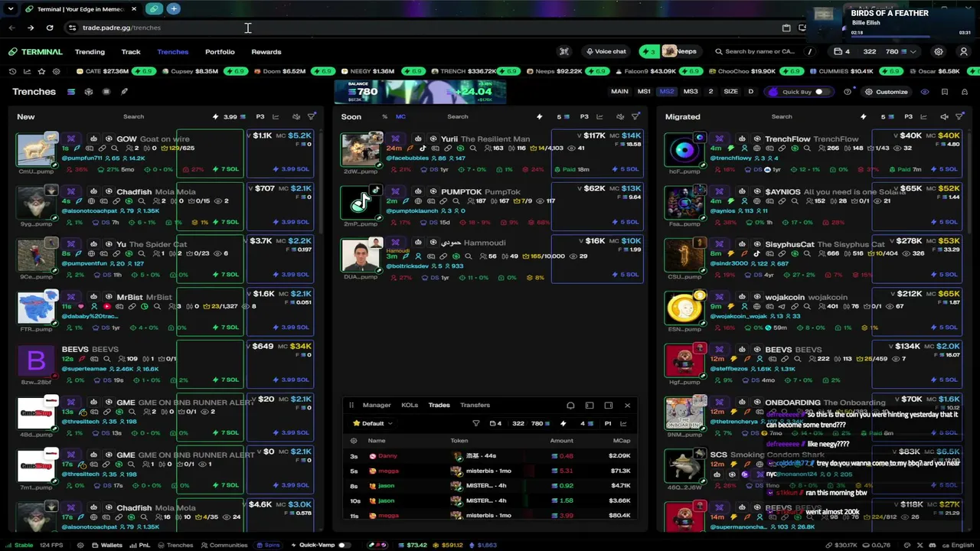Go to the Trending tab
Image resolution: width=980 pixels, height=551 pixels.
[90, 51]
